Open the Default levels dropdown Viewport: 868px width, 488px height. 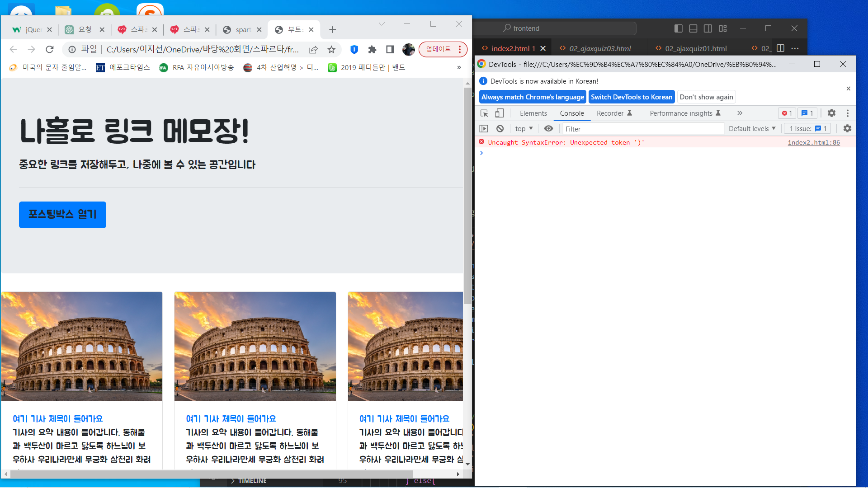point(752,129)
